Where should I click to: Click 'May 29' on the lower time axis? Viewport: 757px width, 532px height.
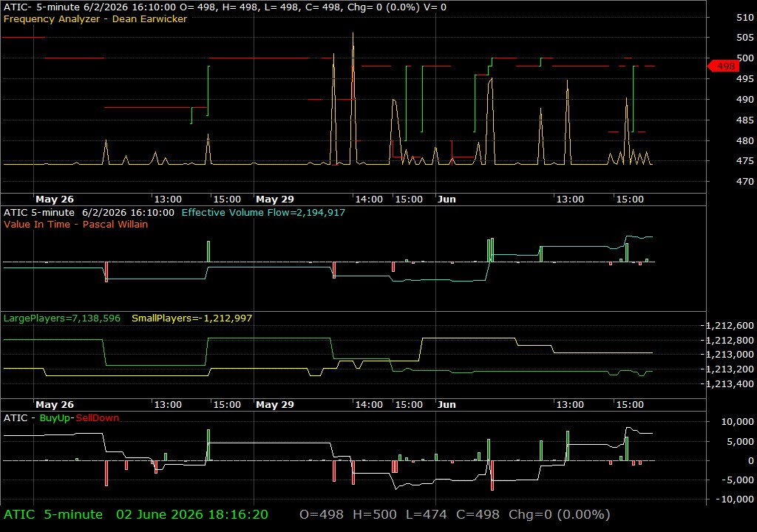tap(275, 405)
